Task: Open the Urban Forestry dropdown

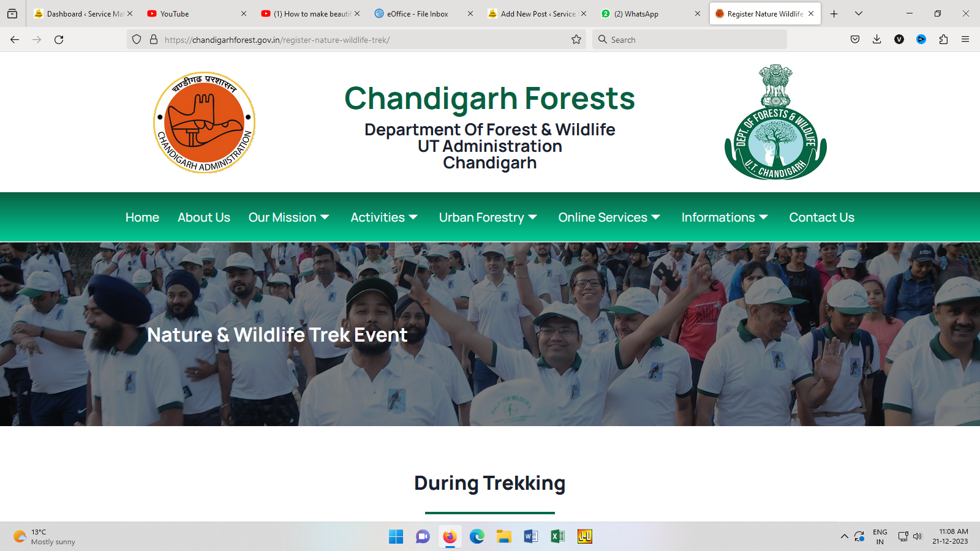Action: tap(488, 217)
